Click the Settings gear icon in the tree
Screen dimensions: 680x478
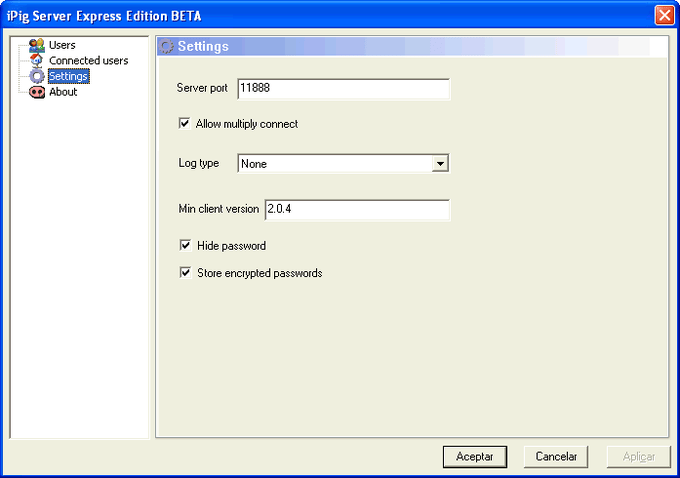pyautogui.click(x=37, y=76)
